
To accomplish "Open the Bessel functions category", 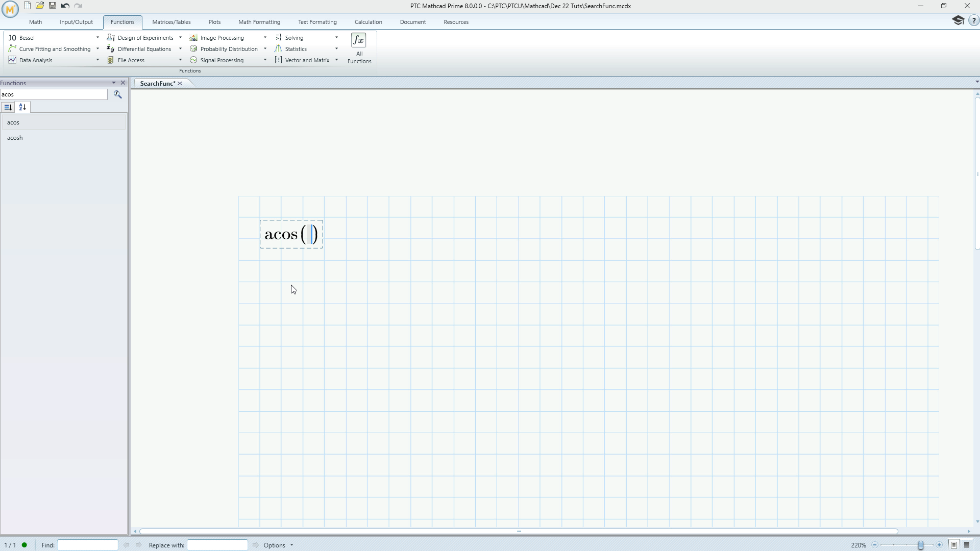I will 27,38.
